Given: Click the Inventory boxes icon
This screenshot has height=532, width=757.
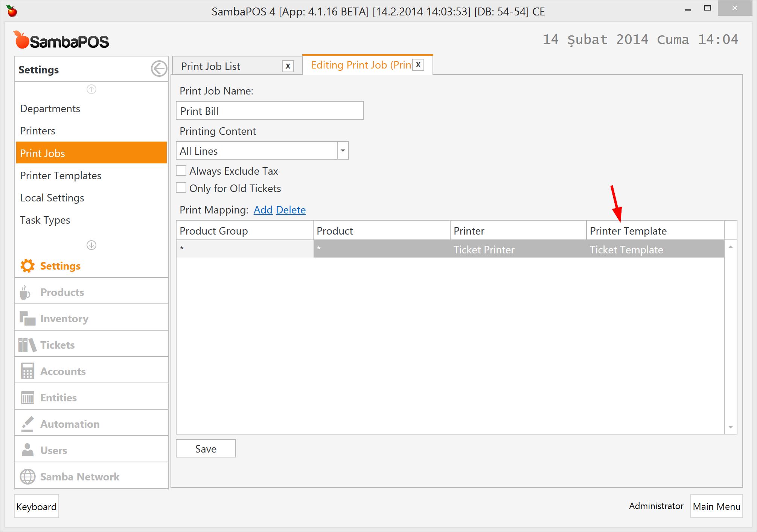Looking at the screenshot, I should [x=27, y=319].
